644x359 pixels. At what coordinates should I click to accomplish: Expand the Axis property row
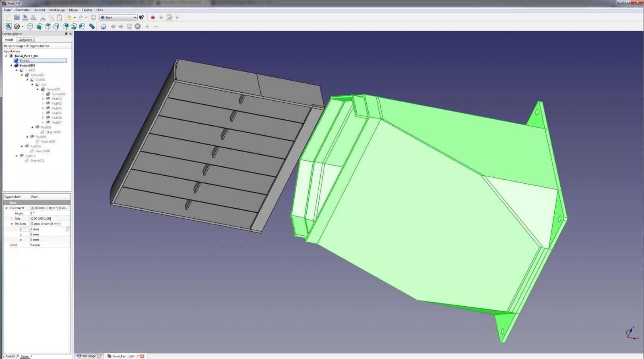12,218
